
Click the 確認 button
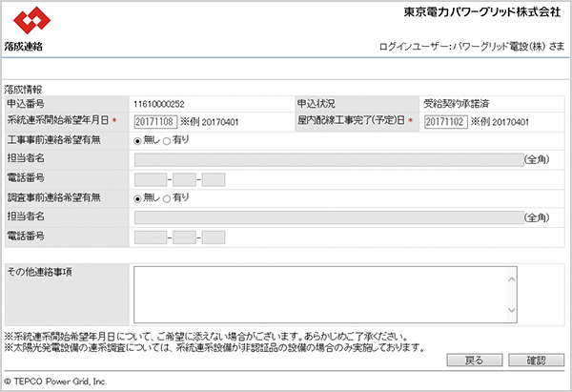point(536,361)
